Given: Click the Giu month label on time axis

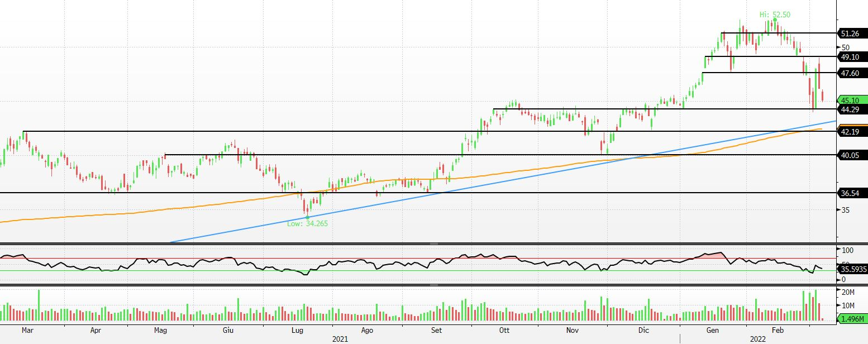Looking at the screenshot, I should (227, 330).
